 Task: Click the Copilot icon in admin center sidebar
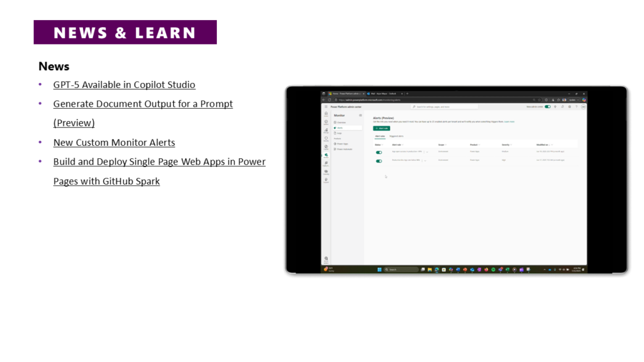(326, 147)
